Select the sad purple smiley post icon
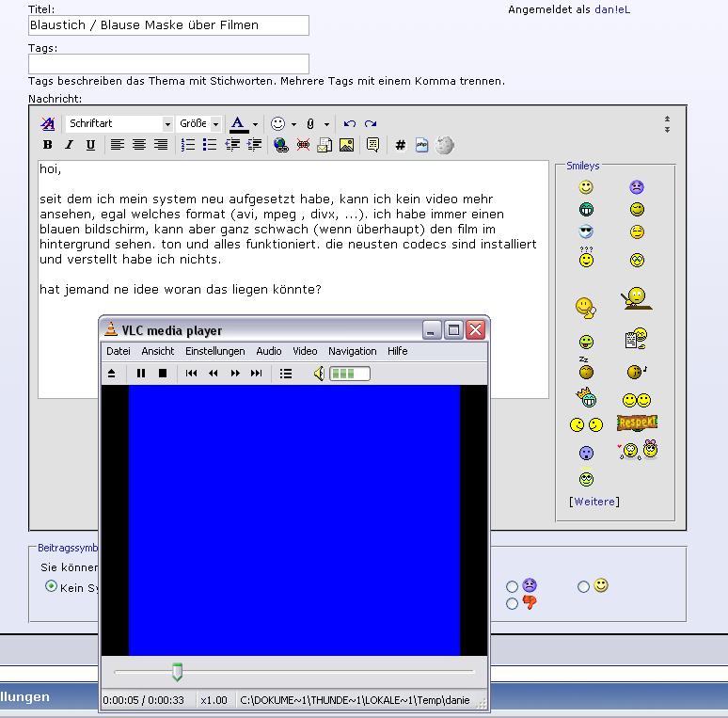 [512, 586]
